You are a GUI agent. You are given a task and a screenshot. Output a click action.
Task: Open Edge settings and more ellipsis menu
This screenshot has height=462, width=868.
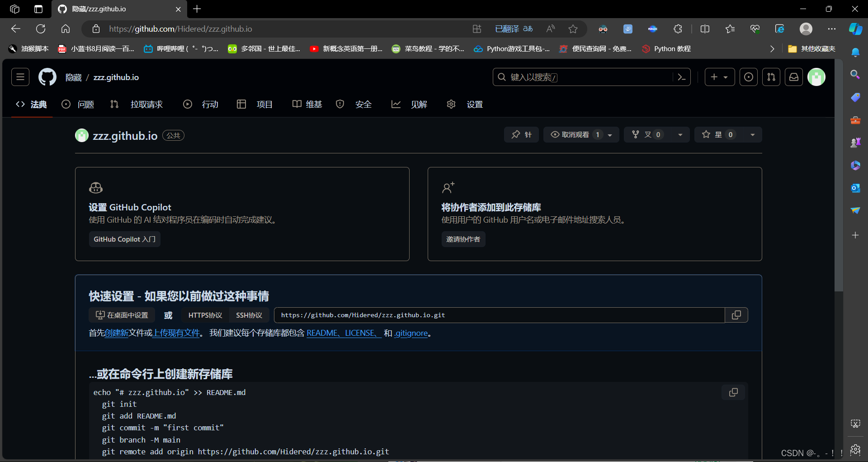coord(832,29)
